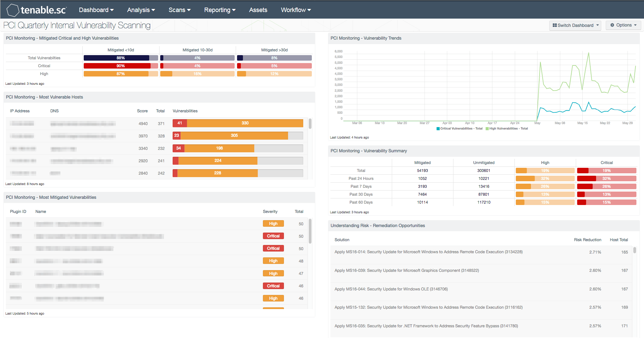Select the Apply MS16-039 solution row
The height and width of the screenshot is (338, 644).
click(481, 274)
